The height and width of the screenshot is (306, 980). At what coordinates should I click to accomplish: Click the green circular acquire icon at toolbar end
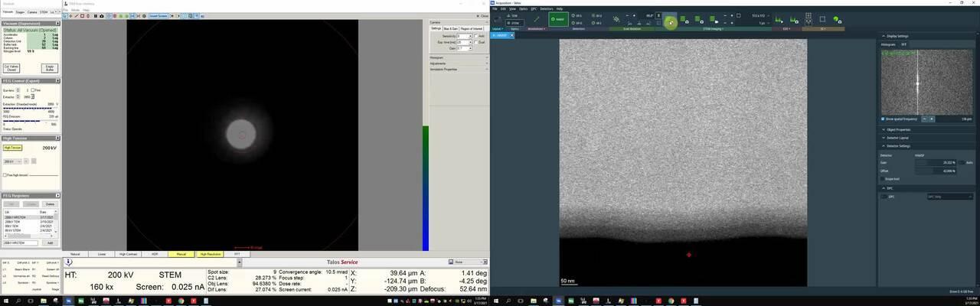coord(837,20)
